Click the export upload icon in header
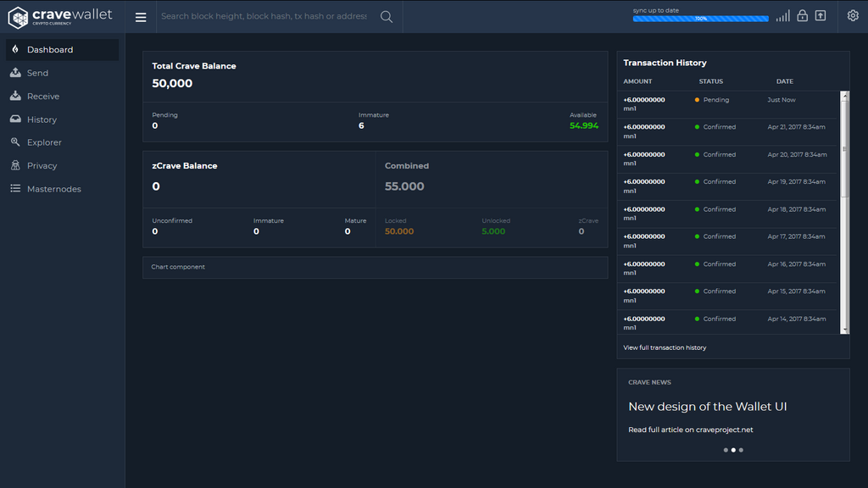This screenshot has width=868, height=488. [x=821, y=15]
